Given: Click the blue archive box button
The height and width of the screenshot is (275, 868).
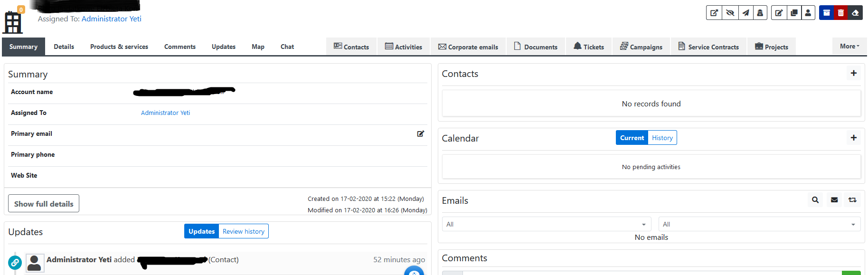Looking at the screenshot, I should pos(826,13).
